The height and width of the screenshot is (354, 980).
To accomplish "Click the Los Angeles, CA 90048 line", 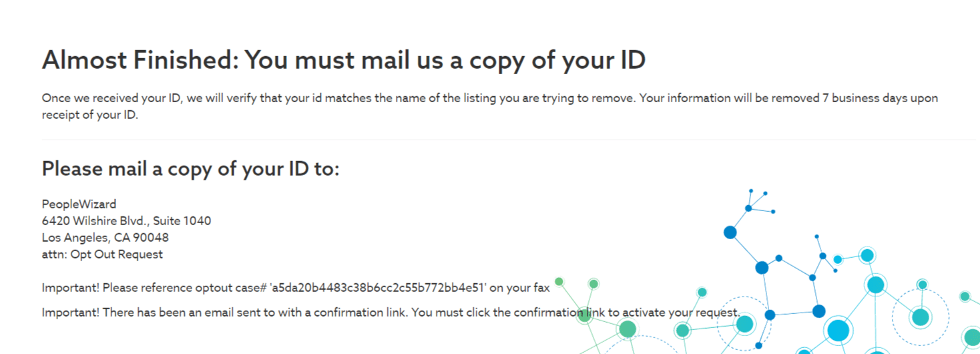I will click(105, 237).
